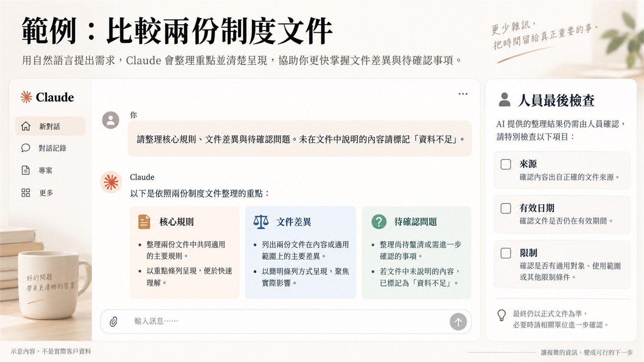Image resolution: width=644 pixels, height=362 pixels.
Task: Click the text 確認文件是否仍在有效期間
Action: [566, 221]
